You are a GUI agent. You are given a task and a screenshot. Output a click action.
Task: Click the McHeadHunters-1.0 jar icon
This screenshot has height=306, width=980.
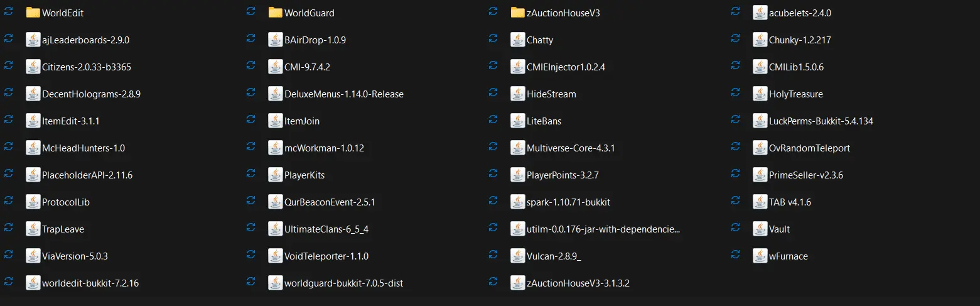(33, 148)
